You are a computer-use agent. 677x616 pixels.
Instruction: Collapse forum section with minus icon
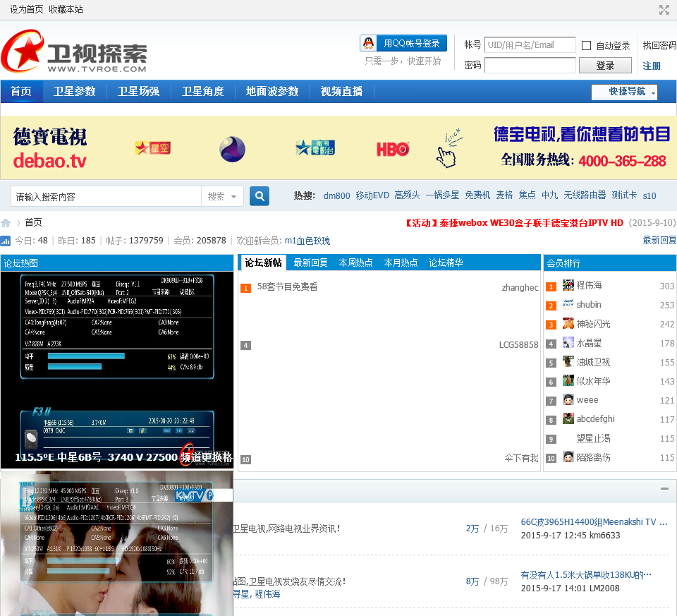(x=664, y=488)
